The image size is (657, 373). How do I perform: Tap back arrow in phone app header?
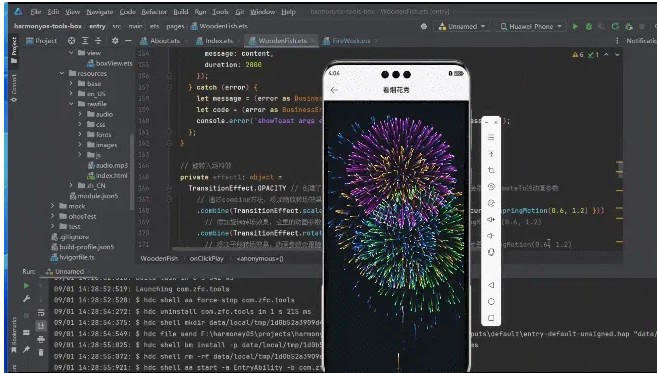pyautogui.click(x=334, y=90)
